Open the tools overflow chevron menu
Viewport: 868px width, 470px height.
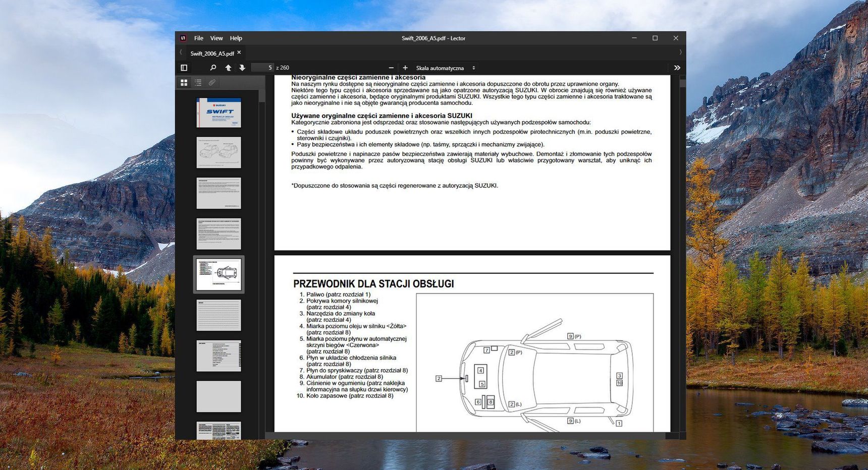click(677, 68)
